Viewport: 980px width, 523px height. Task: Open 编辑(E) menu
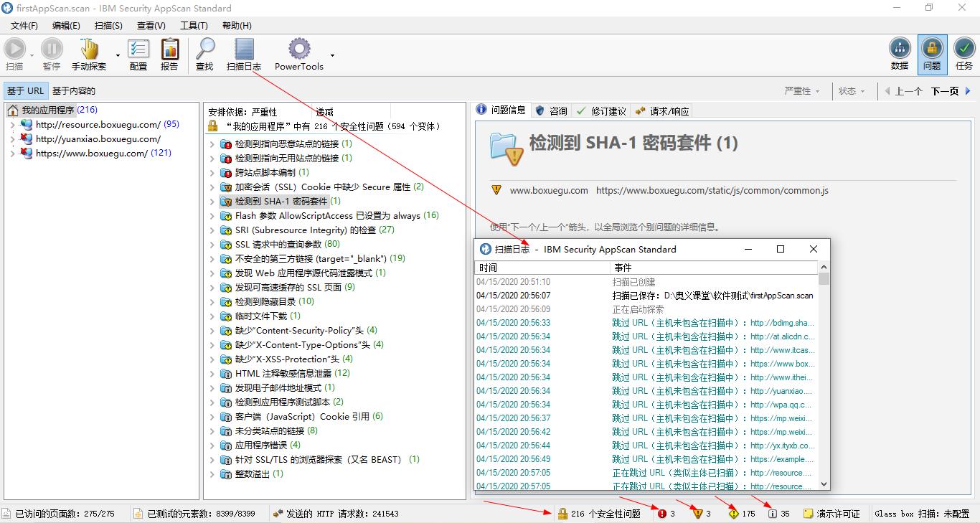tap(66, 25)
